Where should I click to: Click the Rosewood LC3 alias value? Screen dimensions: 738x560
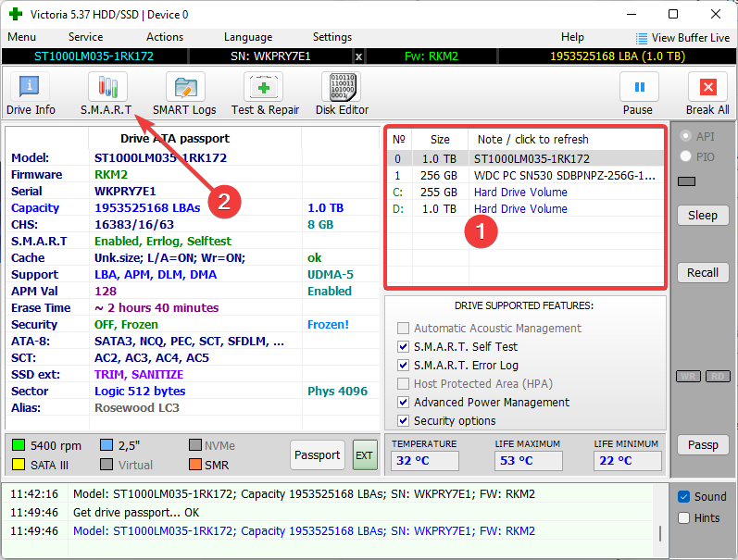coord(137,407)
